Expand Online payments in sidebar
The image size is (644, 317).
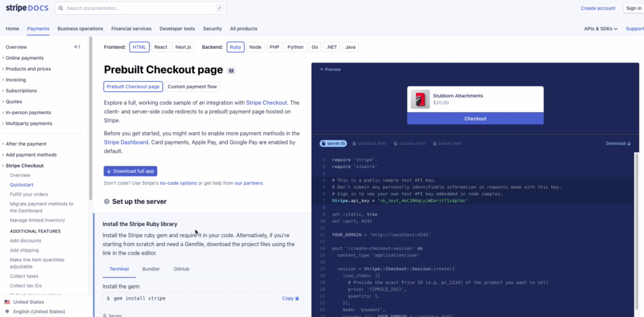pos(24,58)
